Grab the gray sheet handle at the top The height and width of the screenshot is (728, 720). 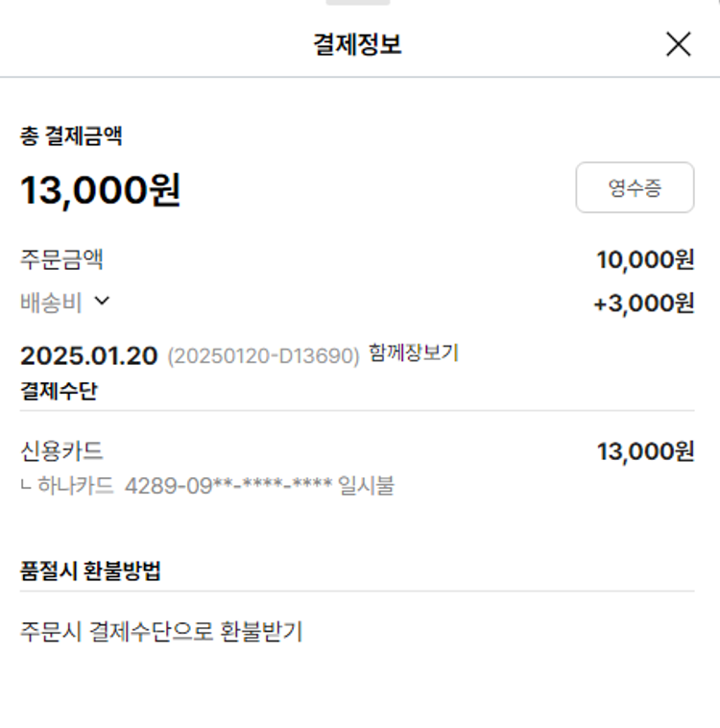coord(358,3)
